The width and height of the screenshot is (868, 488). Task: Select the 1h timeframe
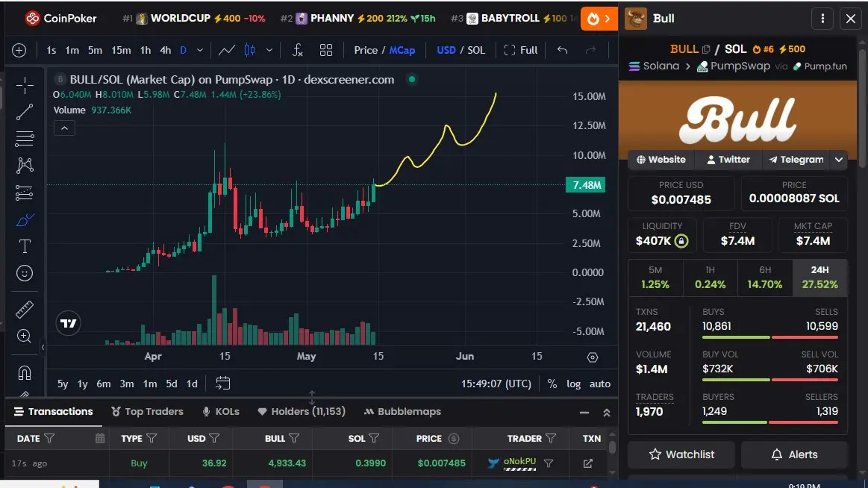[x=145, y=50]
